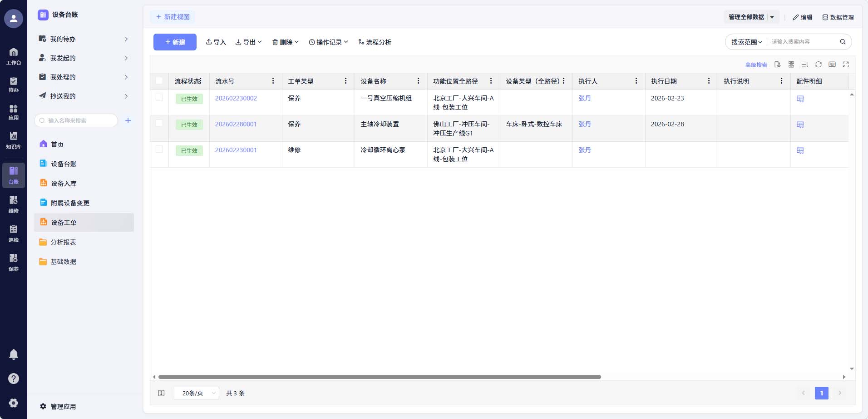Change the 20条/页 page size
Viewport: 868px width, 419px height.
click(197, 393)
